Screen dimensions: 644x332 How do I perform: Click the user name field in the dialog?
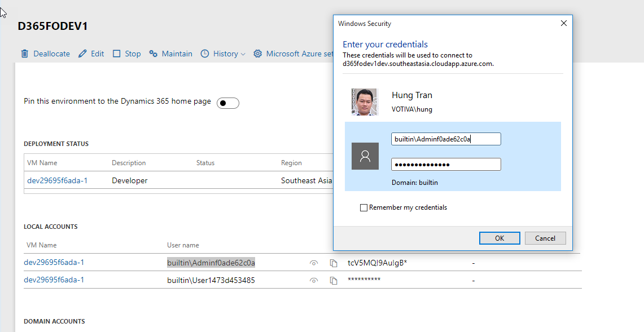click(446, 139)
